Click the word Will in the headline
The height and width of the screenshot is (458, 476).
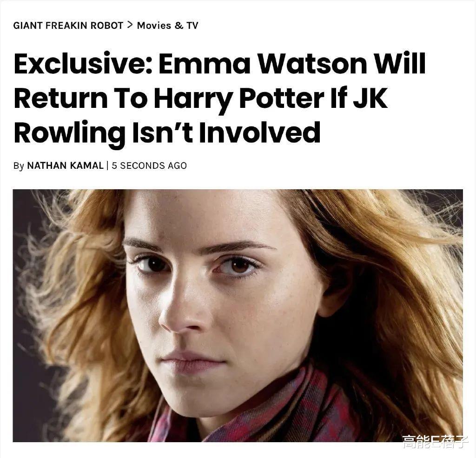[399, 64]
